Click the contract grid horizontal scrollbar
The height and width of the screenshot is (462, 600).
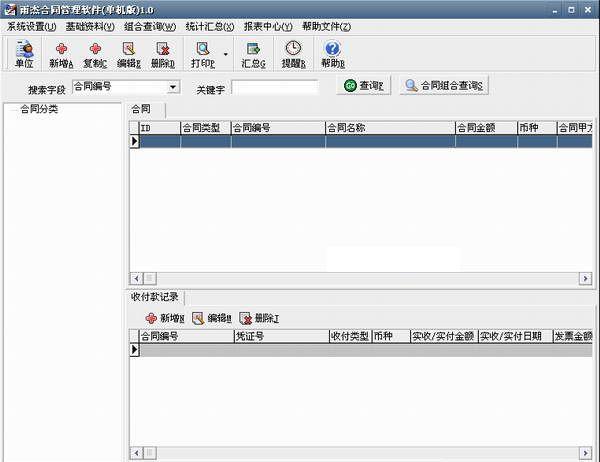pyautogui.click(x=360, y=277)
